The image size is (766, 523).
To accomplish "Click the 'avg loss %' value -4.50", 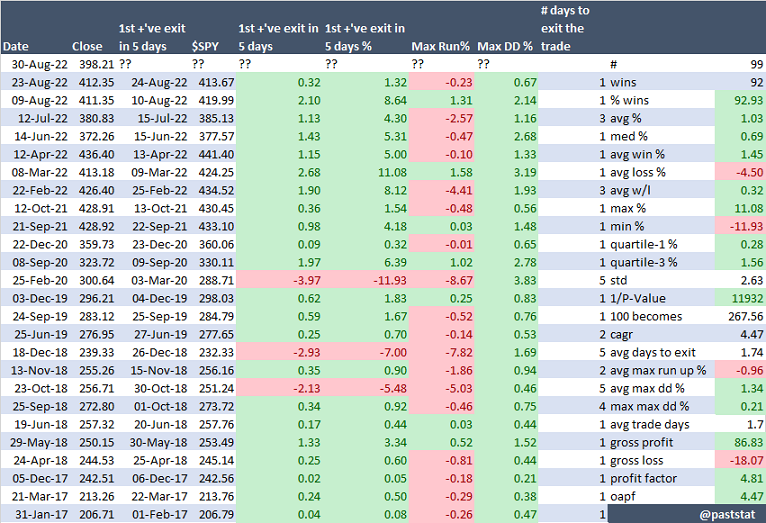I will click(750, 172).
